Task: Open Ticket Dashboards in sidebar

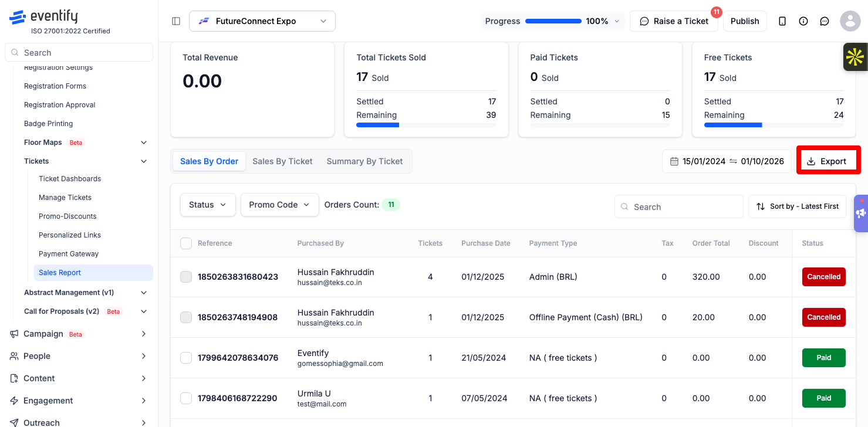Action: coord(70,179)
